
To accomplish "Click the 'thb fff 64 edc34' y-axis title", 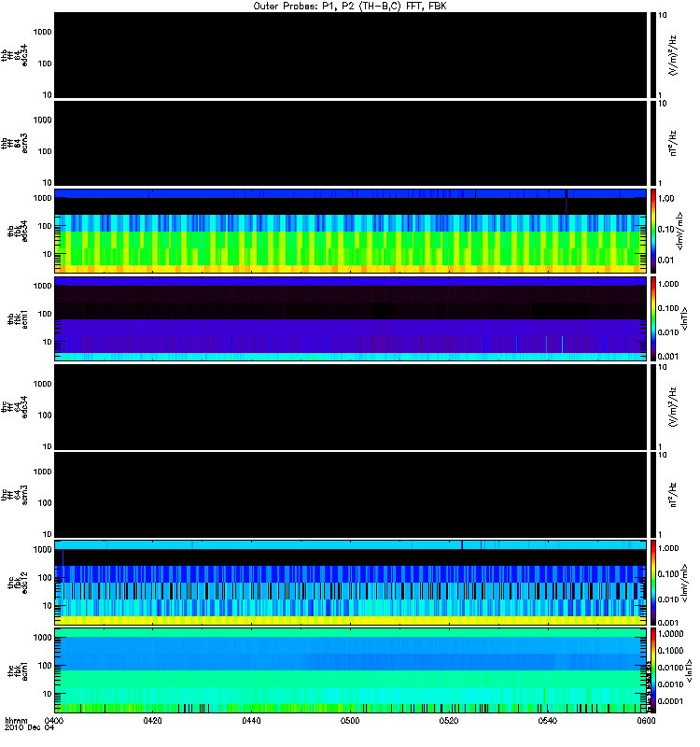I will click(14, 55).
